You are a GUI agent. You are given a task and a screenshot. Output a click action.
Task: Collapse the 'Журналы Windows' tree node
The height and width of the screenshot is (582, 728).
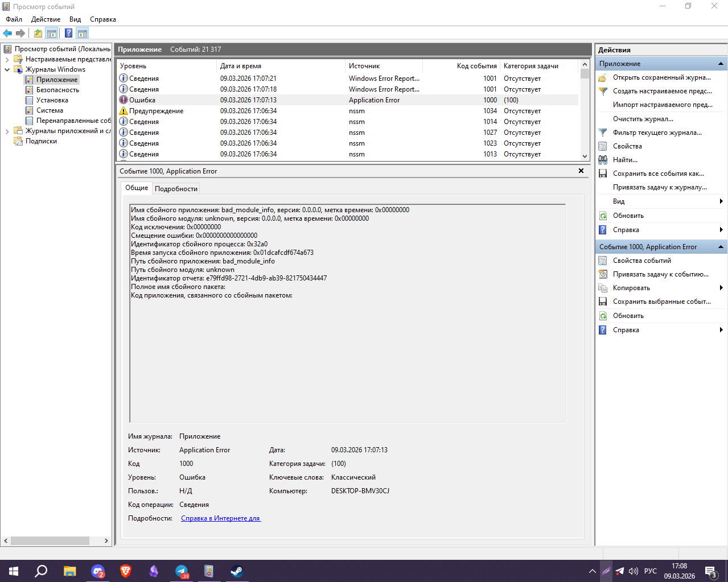(7, 69)
